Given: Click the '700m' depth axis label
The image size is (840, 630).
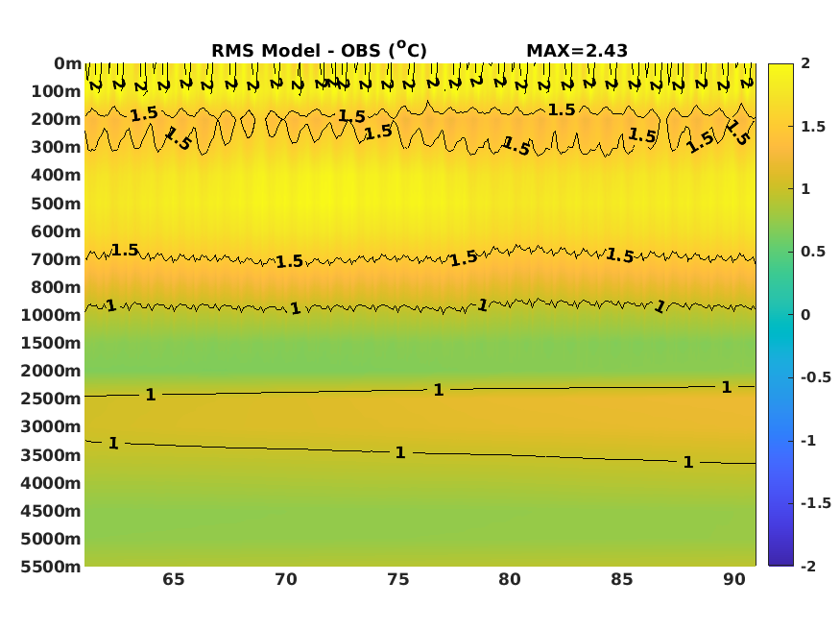Looking at the screenshot, I should tap(56, 259).
